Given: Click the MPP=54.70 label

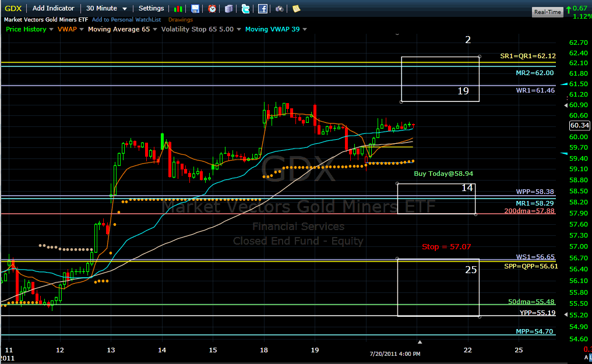Looking at the screenshot, I should 534,331.
